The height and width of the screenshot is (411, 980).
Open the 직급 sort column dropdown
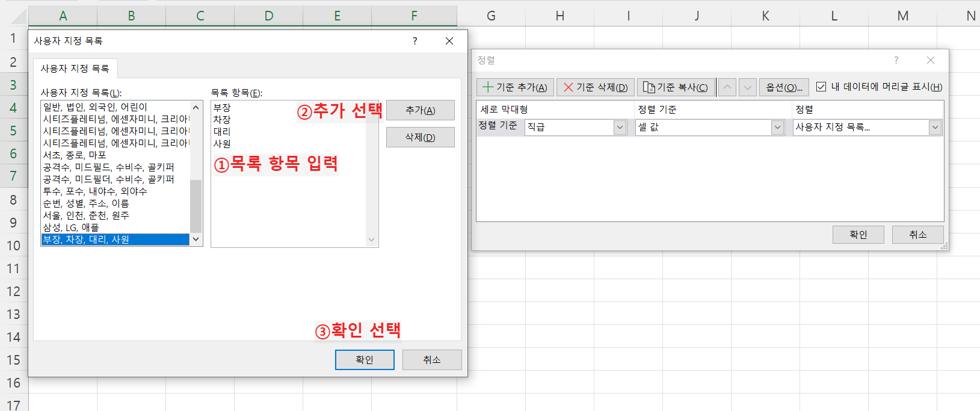[x=620, y=128]
